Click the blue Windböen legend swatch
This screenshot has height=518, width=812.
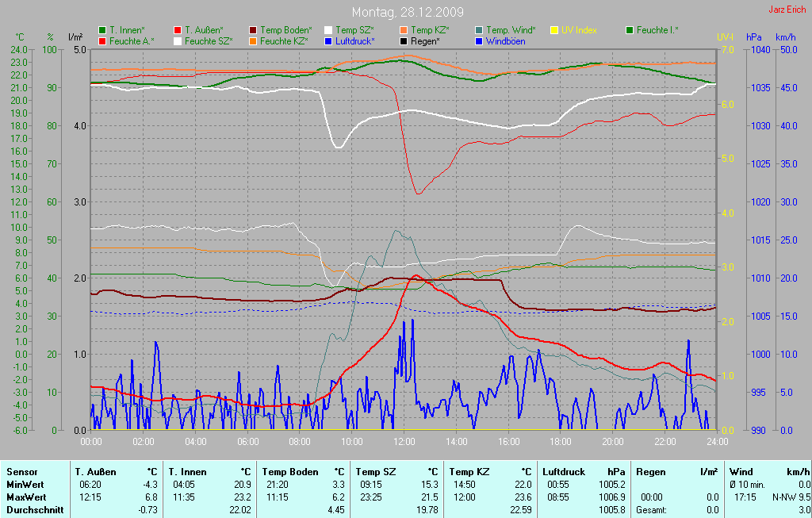pyautogui.click(x=479, y=41)
